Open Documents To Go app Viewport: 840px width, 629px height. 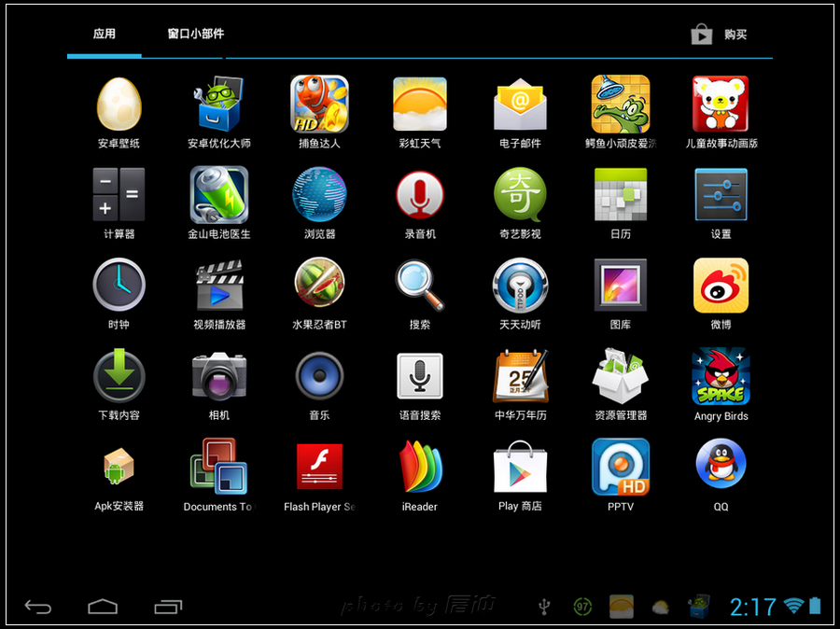click(x=218, y=466)
